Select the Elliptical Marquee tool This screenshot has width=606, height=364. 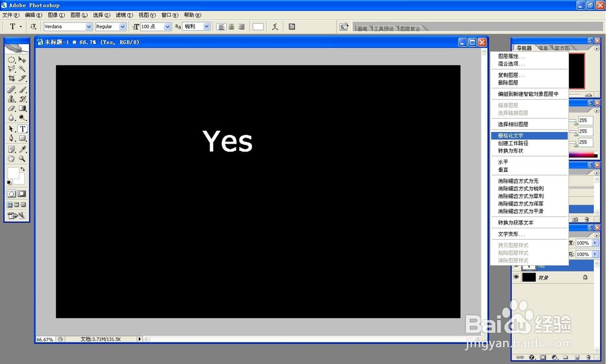click(x=11, y=60)
